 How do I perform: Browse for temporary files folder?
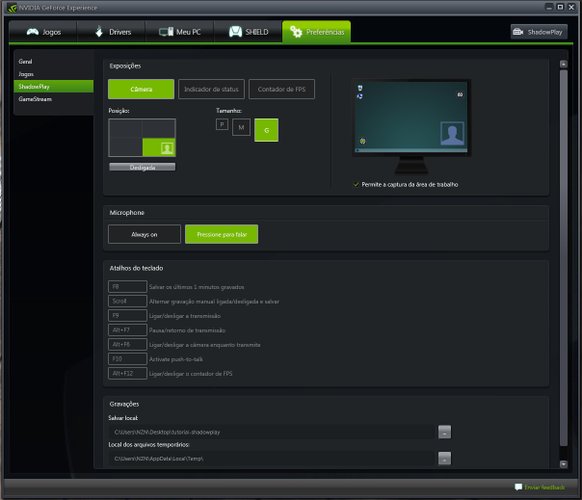click(444, 458)
